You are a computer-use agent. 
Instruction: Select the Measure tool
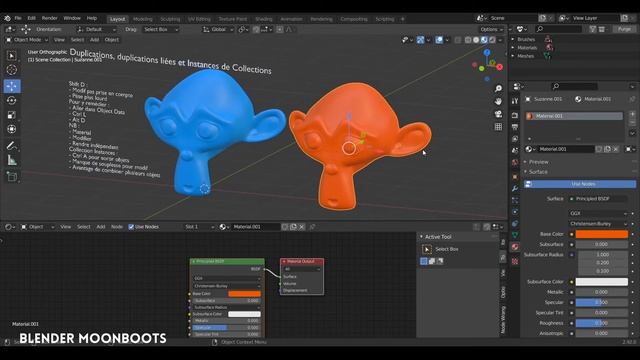click(x=12, y=160)
